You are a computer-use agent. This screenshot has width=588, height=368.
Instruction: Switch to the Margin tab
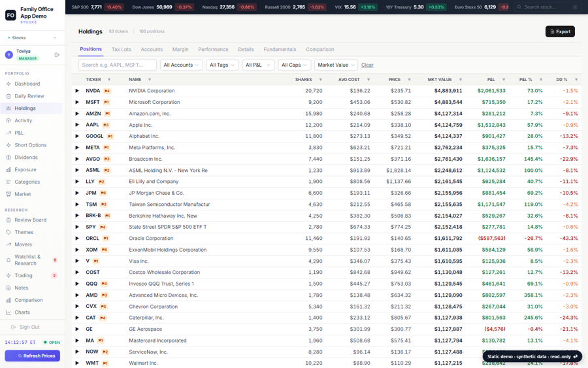tap(180, 49)
